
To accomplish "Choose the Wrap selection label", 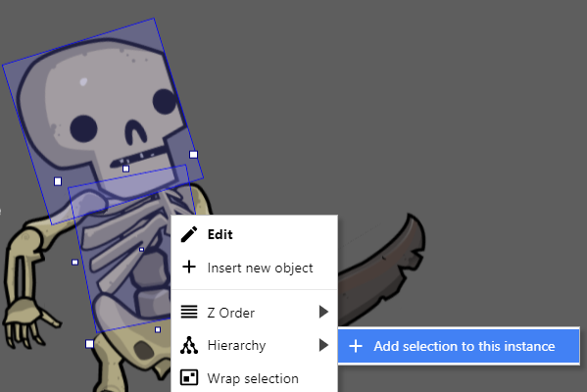I will point(253,378).
